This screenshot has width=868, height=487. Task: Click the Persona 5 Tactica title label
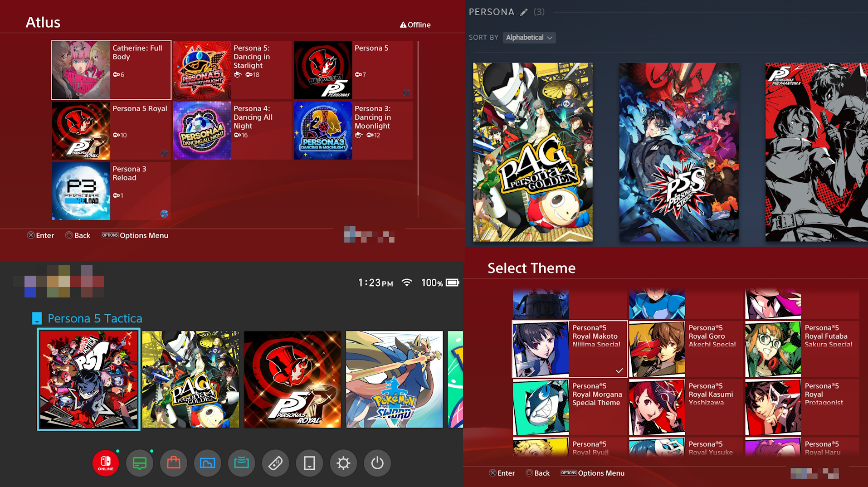(x=95, y=318)
